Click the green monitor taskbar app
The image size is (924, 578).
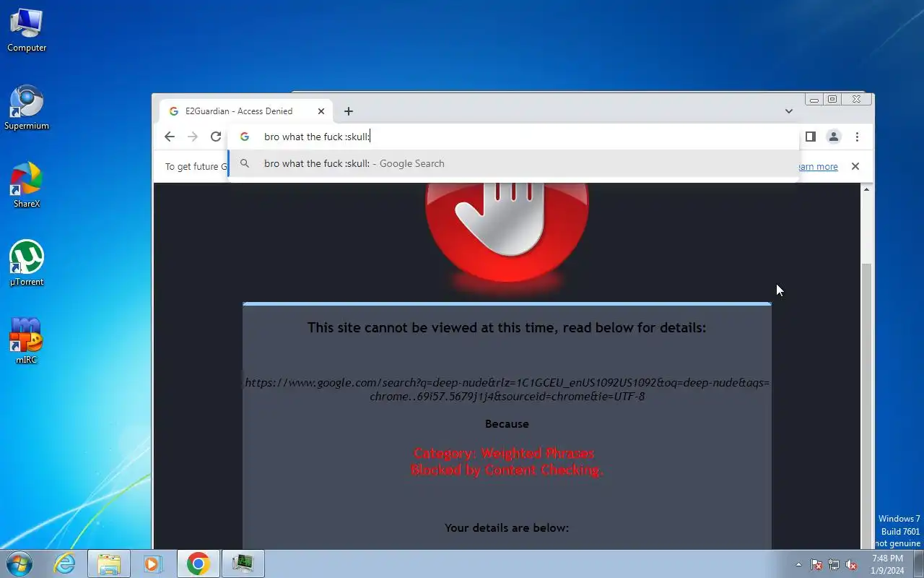[243, 564]
